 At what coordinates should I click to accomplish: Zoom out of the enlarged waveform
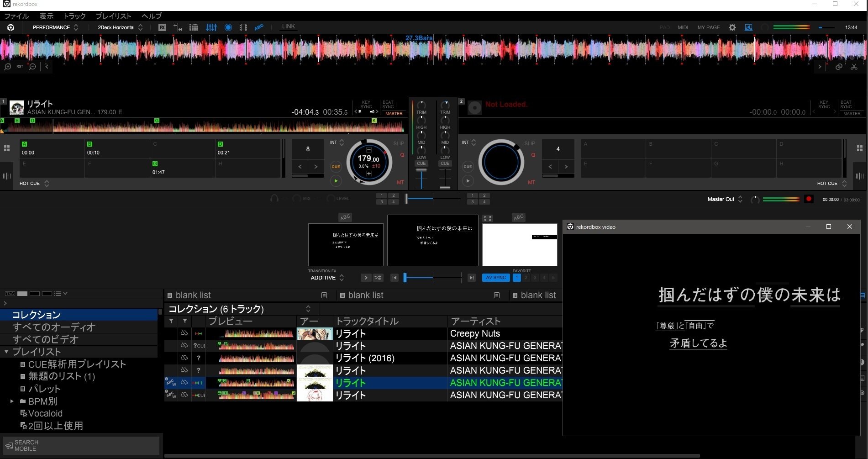(x=32, y=67)
